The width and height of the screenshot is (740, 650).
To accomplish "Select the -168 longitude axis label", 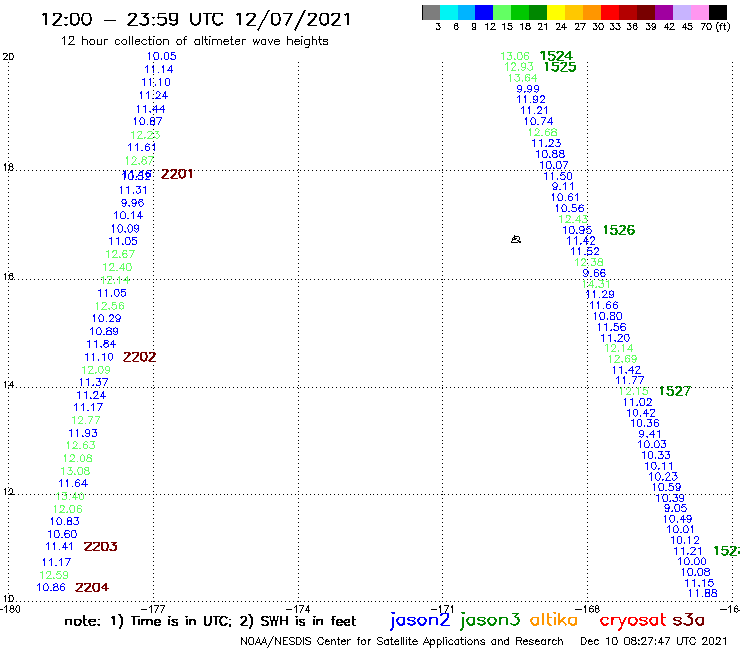I will coord(587,609).
